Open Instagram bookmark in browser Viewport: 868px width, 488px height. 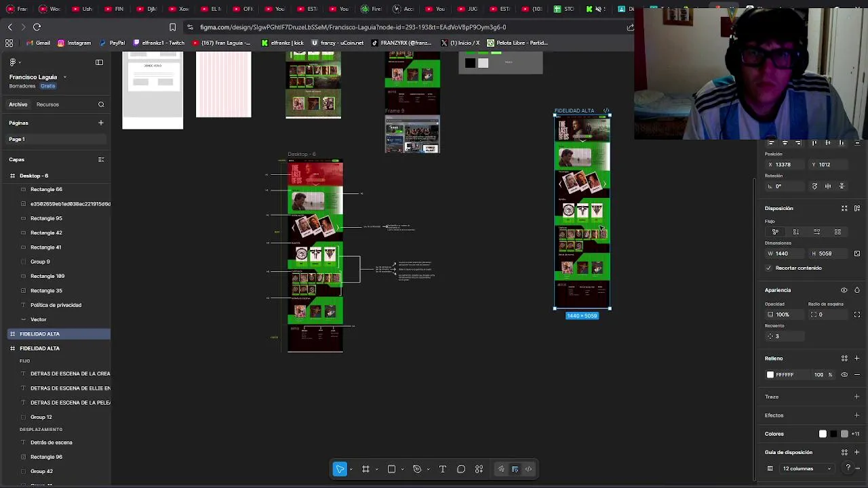(x=74, y=43)
